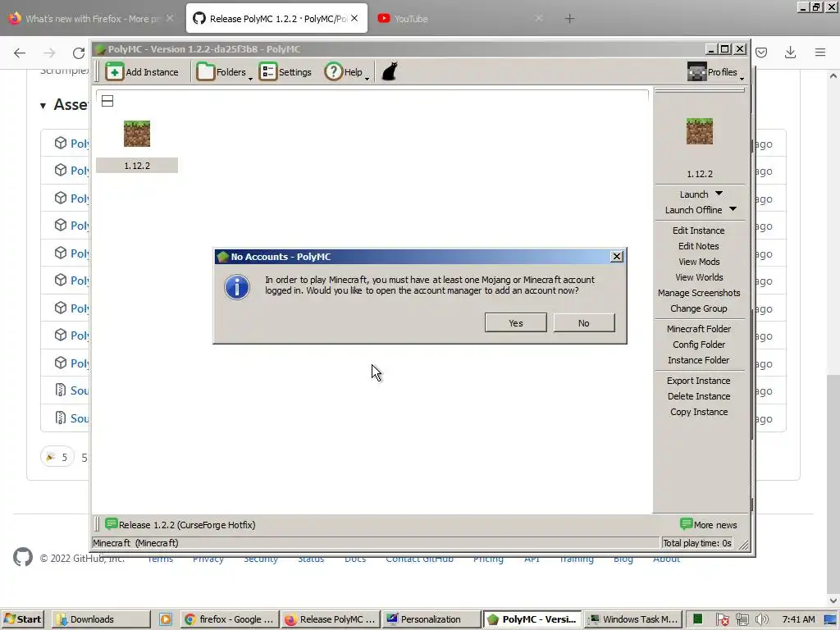This screenshot has width=840, height=630.
Task: Open Manage Screenshots
Action: pos(699,293)
